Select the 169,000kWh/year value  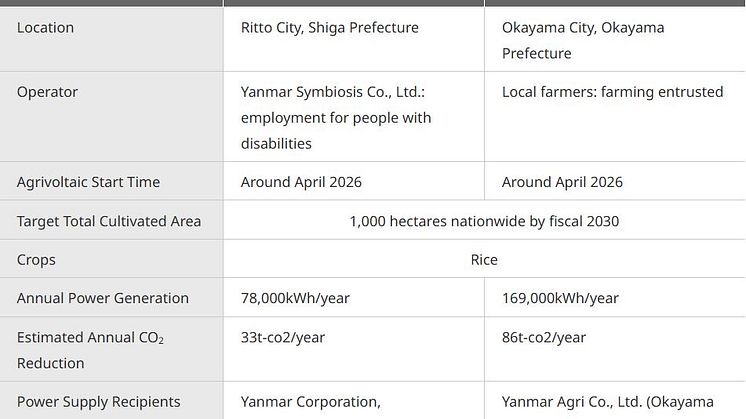pos(560,298)
